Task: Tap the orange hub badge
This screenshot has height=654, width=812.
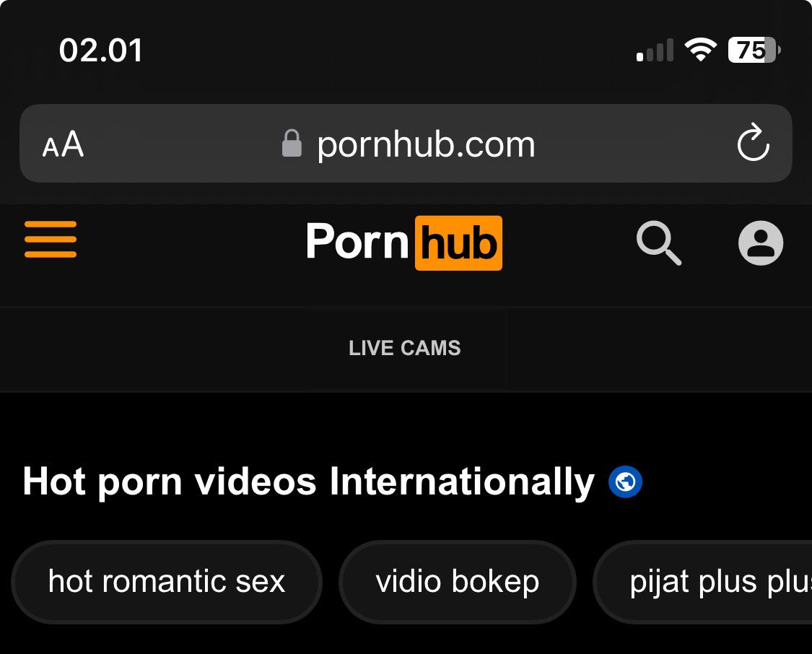Action: point(459,243)
